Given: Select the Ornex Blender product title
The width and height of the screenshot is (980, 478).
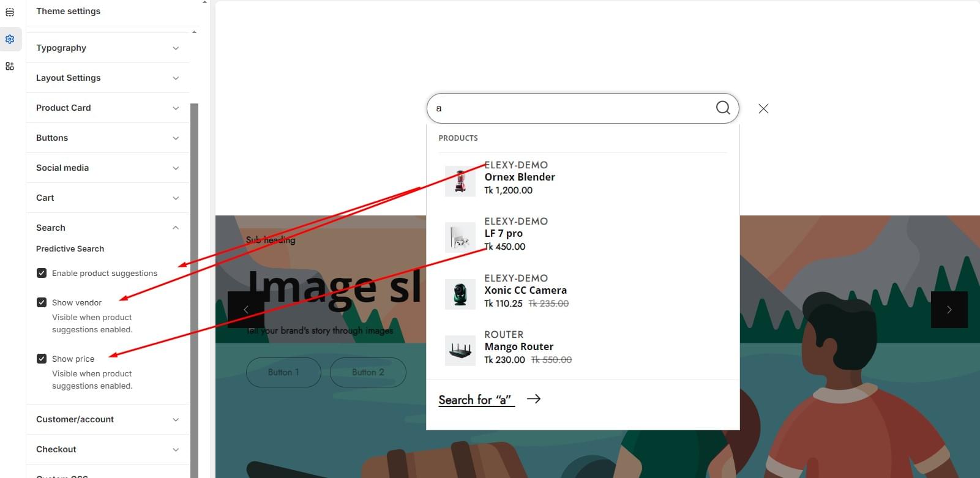Looking at the screenshot, I should click(520, 177).
